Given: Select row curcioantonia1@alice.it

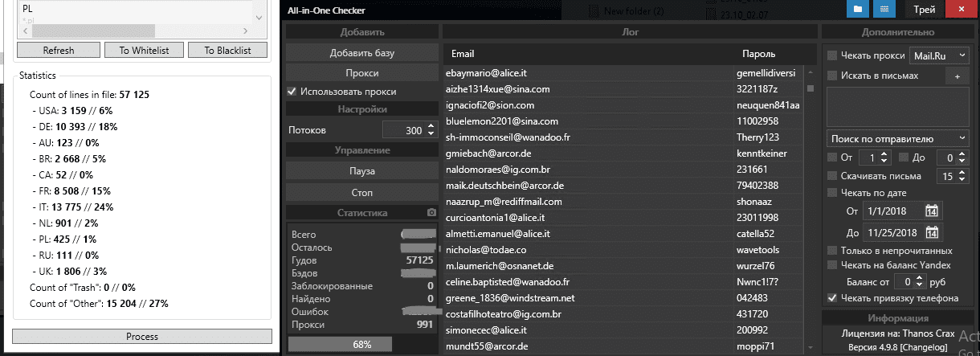Looking at the screenshot, I should [623, 218].
